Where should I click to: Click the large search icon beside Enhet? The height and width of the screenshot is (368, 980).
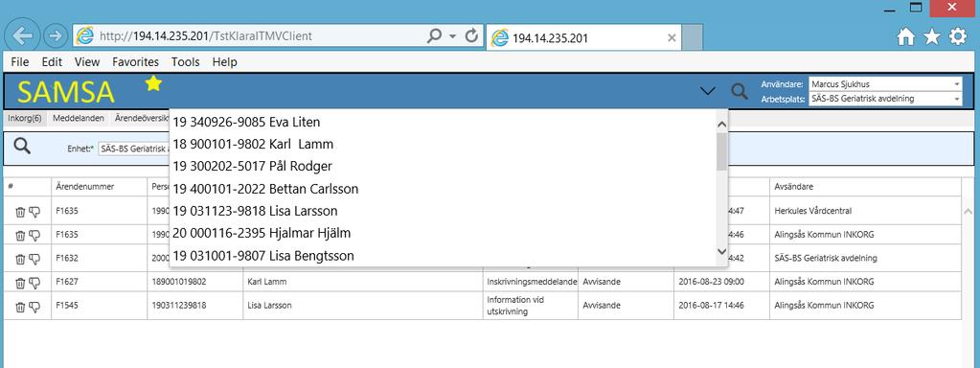[x=22, y=147]
